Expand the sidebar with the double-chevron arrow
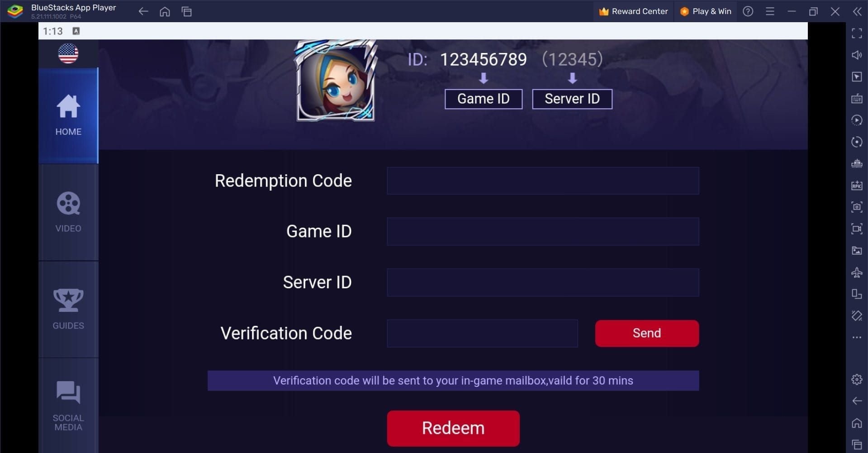 tap(856, 11)
